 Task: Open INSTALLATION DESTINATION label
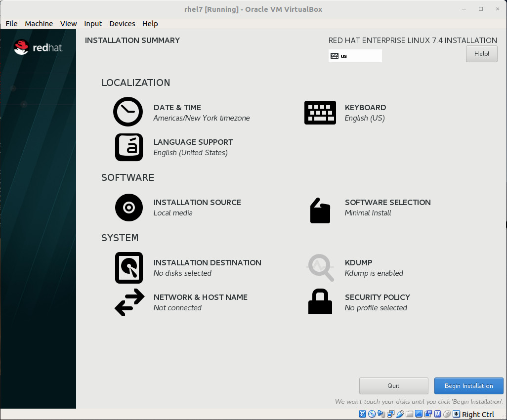point(207,262)
